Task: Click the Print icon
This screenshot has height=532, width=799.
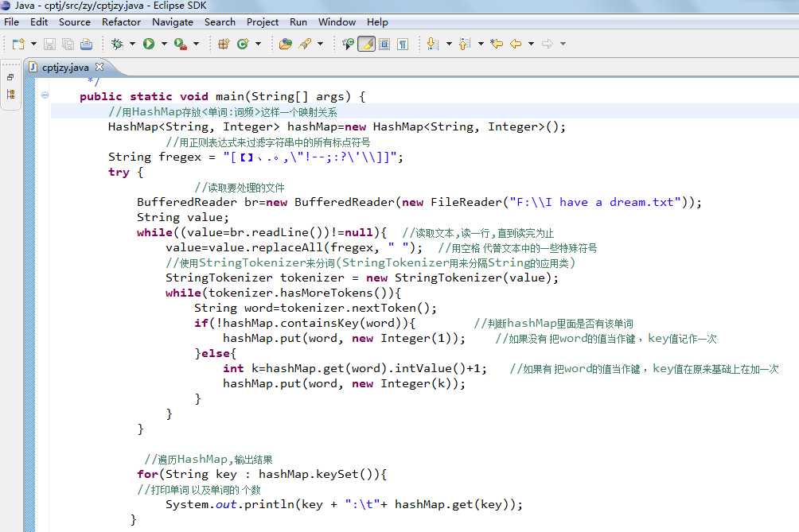Action: (87, 45)
